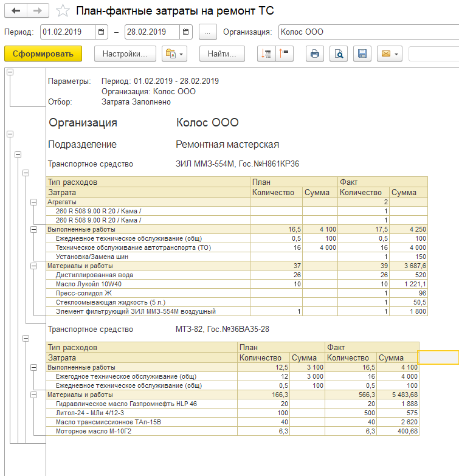Click the empty search field in the toolbar

click(434, 53)
